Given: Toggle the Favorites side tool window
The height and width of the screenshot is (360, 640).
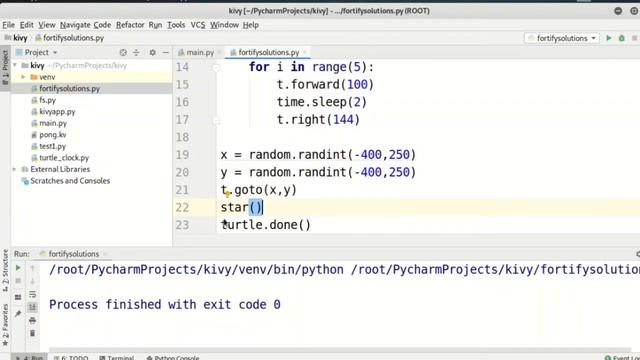Looking at the screenshot, I should (x=5, y=325).
